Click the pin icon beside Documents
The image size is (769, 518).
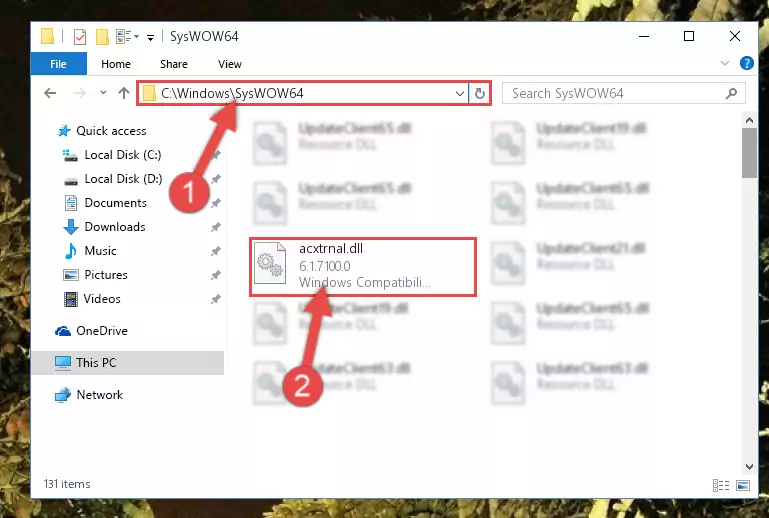[x=215, y=203]
